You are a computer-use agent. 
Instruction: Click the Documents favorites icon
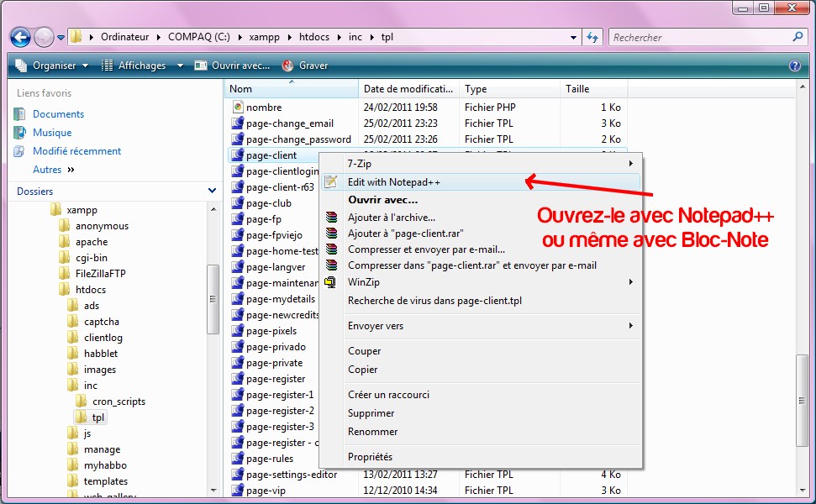[x=19, y=114]
